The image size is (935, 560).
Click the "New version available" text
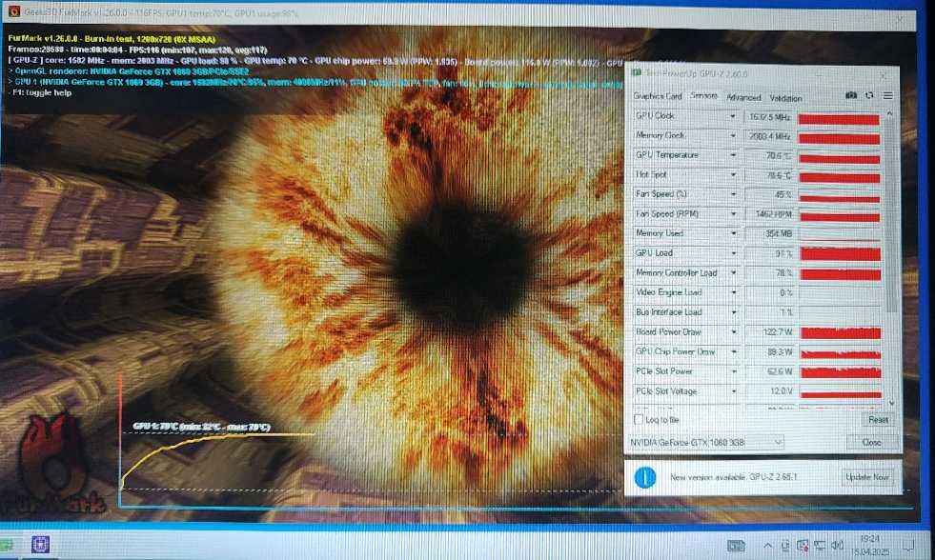(x=707, y=477)
